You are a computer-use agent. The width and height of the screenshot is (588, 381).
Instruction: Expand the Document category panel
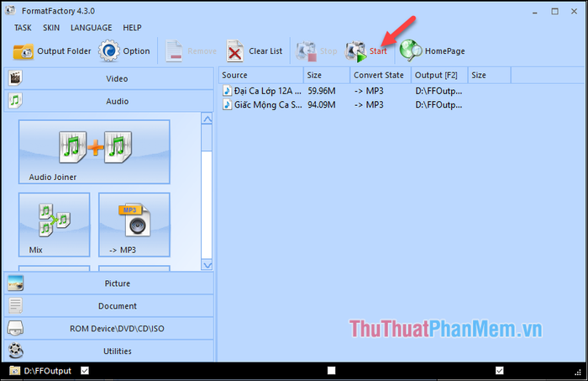(x=108, y=306)
